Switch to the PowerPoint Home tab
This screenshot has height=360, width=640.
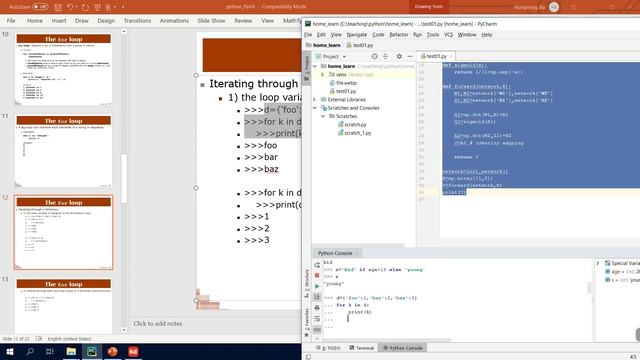(x=35, y=20)
